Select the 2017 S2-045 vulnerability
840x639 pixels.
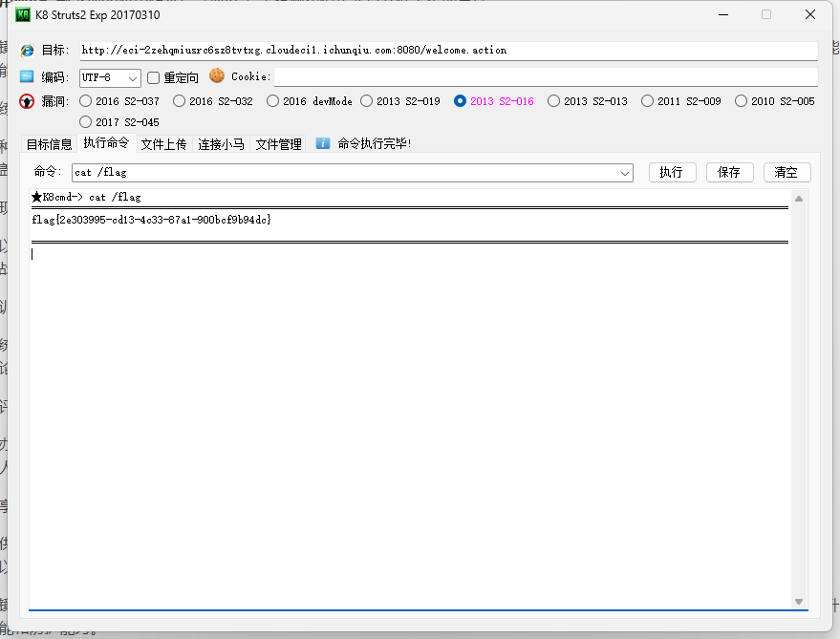tap(86, 122)
